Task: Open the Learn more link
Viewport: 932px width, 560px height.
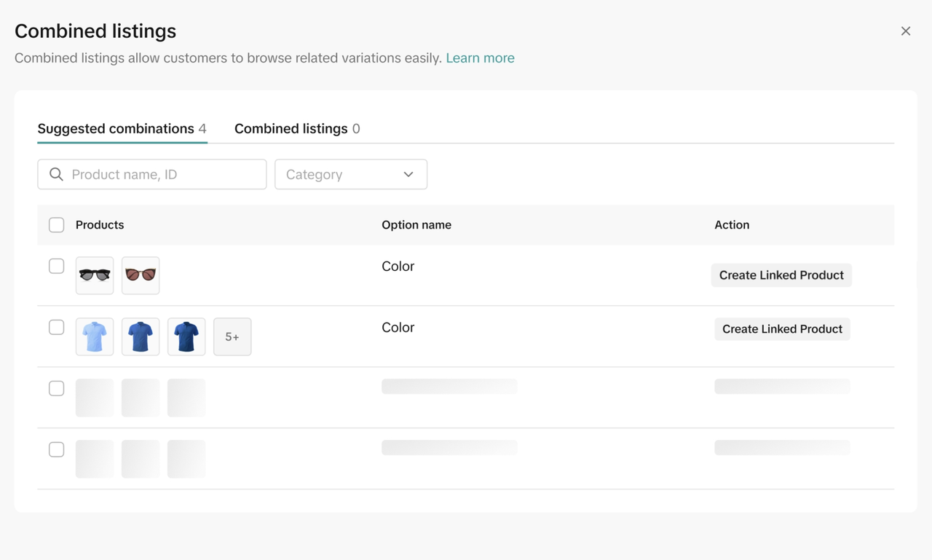Action: coord(480,58)
